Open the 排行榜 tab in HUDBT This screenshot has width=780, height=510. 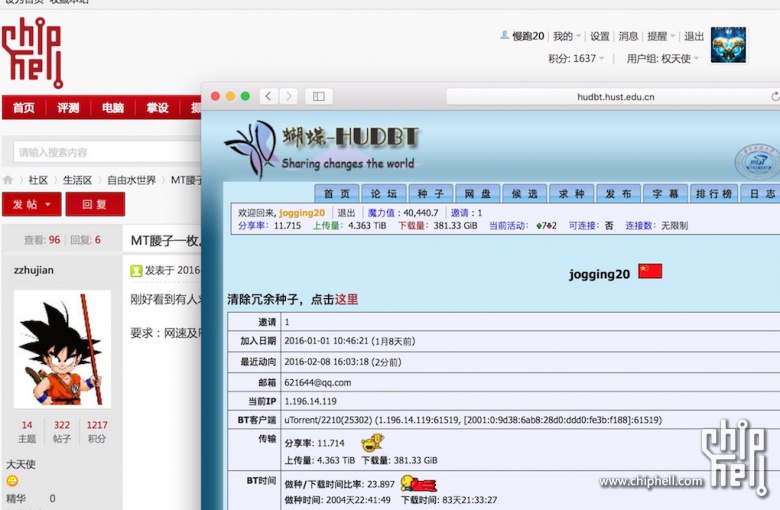pyautogui.click(x=713, y=194)
